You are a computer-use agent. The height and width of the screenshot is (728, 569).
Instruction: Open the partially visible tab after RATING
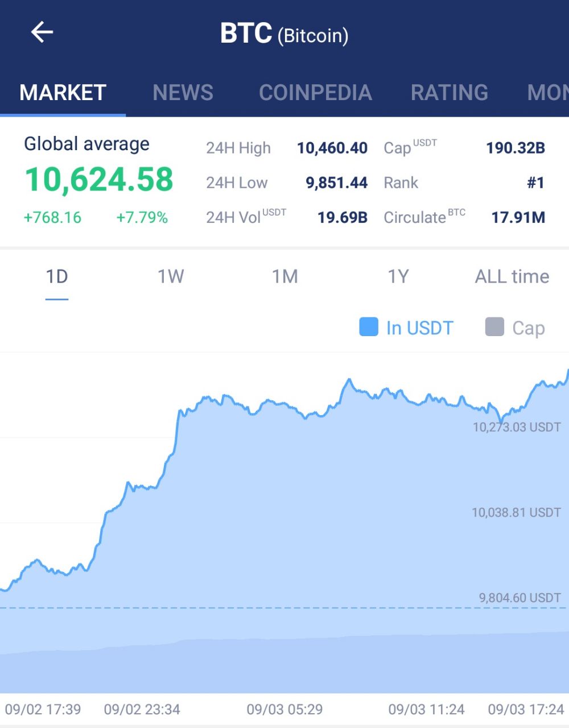(x=547, y=92)
